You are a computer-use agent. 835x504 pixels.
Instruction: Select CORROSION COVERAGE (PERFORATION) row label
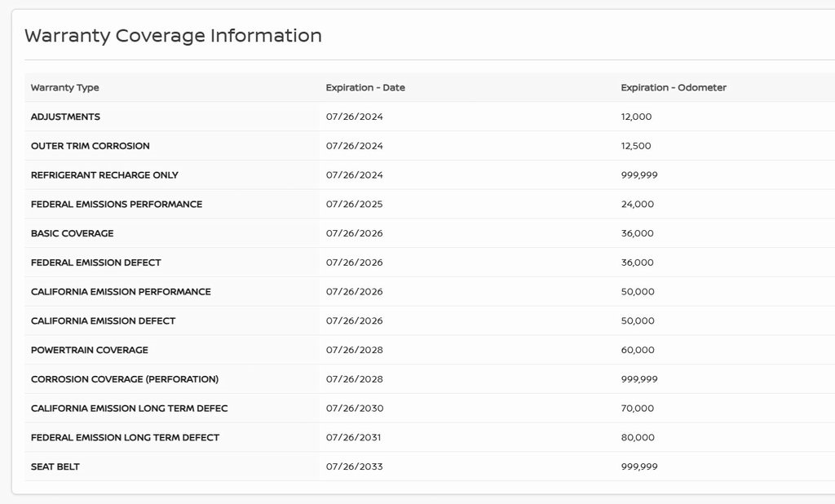(125, 379)
